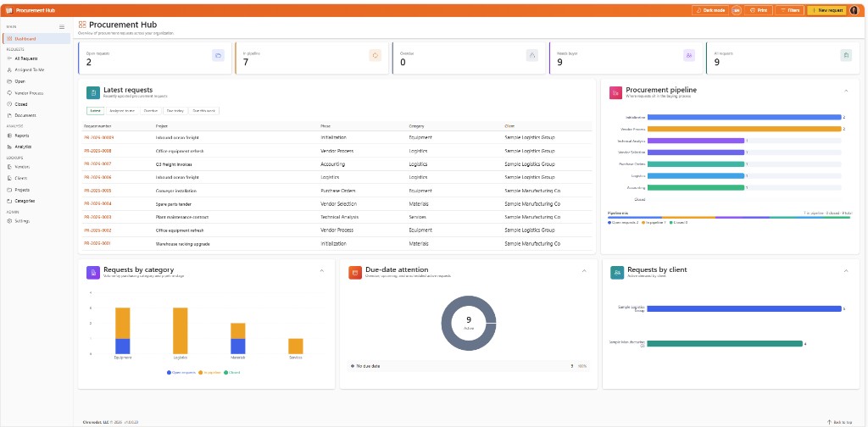Open request PR-2026-0005 link

[97, 191]
